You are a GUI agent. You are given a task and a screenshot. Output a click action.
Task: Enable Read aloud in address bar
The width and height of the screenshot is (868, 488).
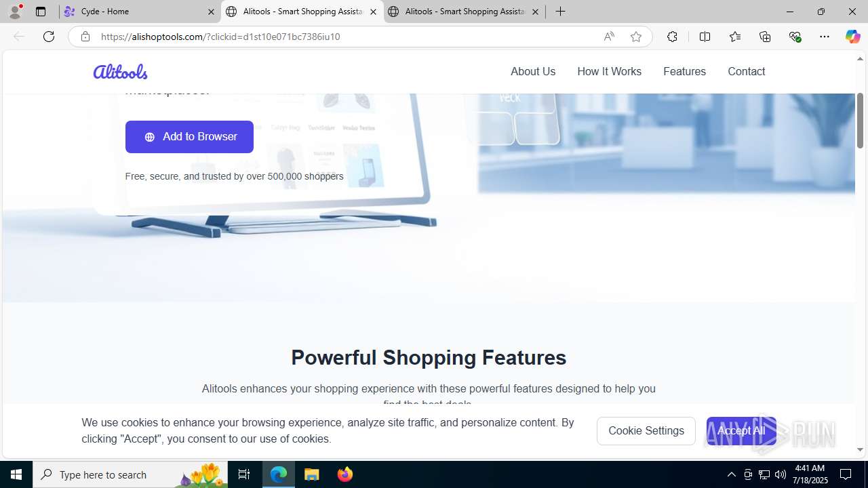609,37
